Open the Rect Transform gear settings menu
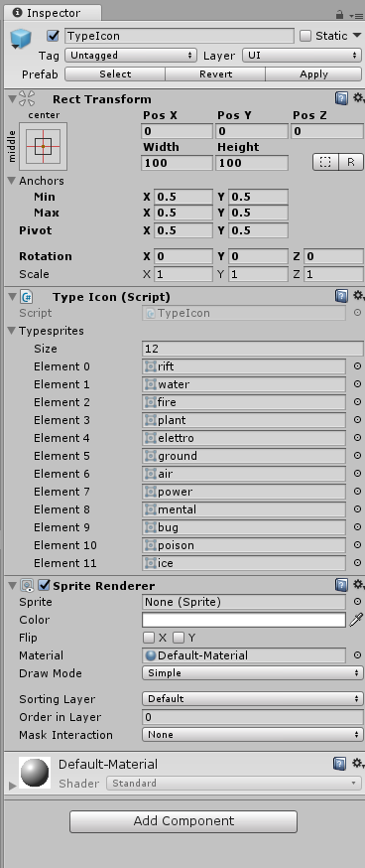Viewport: 365px width, 868px height. click(359, 98)
